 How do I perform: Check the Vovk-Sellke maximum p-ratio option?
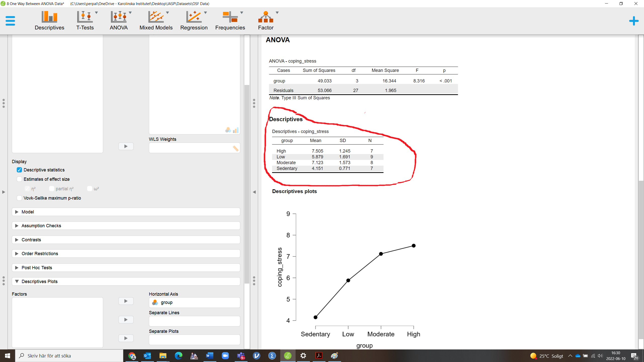tap(19, 198)
